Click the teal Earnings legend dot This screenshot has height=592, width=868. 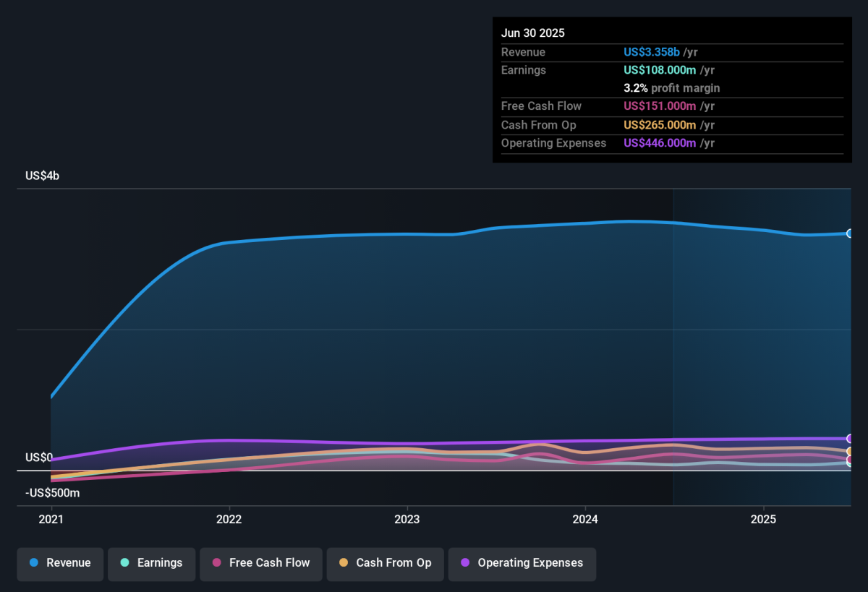(124, 563)
